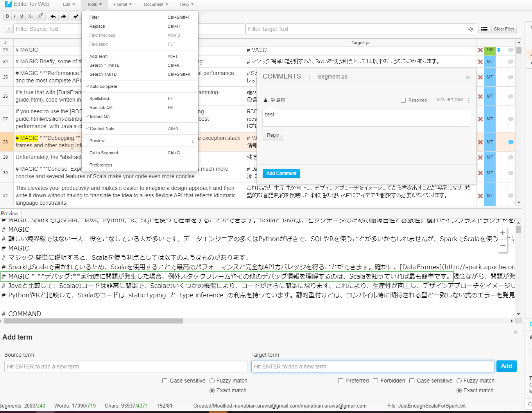Open the Document menu dropdown
The width and height of the screenshot is (532, 413).
[x=156, y=4]
